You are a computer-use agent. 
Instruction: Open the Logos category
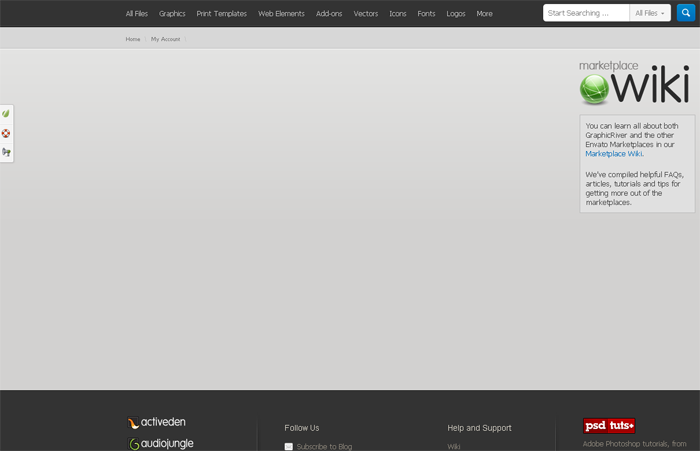point(456,14)
